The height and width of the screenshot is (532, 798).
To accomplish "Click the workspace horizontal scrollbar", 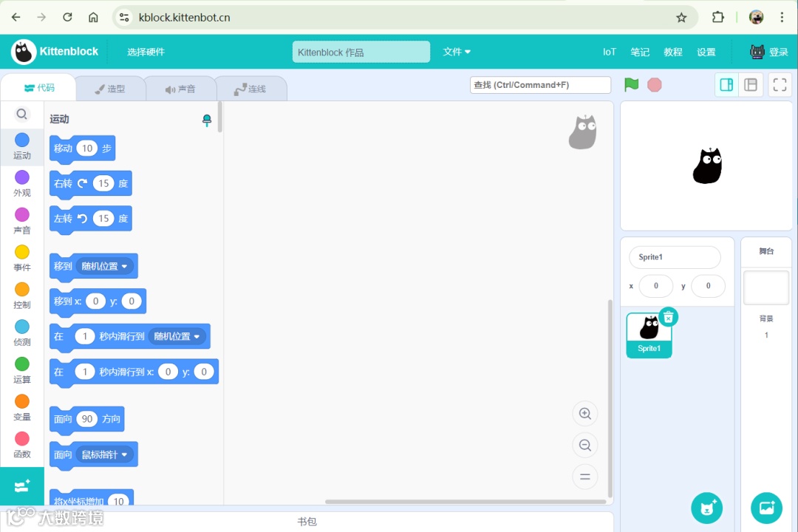I will [465, 502].
